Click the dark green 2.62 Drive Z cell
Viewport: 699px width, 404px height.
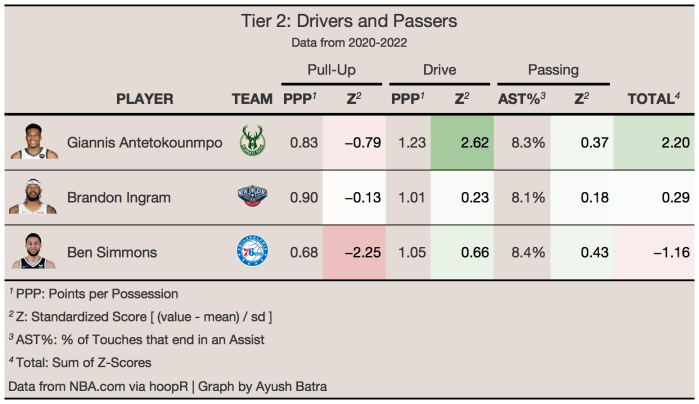[x=461, y=143]
